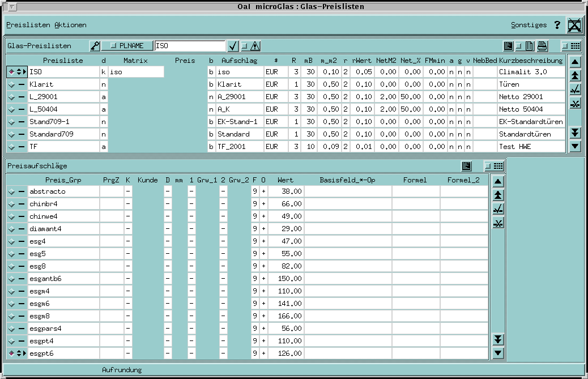Screen dimensions: 588x379
Task: Click the crossed-out exit icon at top right
Action: 574,25
